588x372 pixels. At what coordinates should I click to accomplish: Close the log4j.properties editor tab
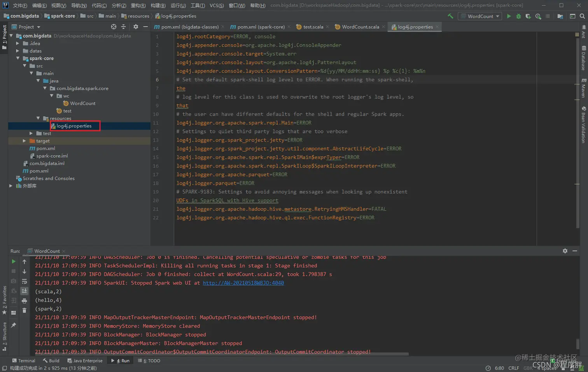(x=437, y=27)
